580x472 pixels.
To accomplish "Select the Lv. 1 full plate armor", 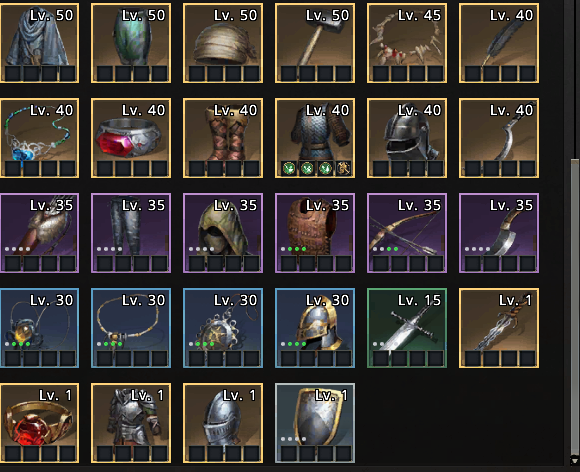I will click(x=131, y=423).
